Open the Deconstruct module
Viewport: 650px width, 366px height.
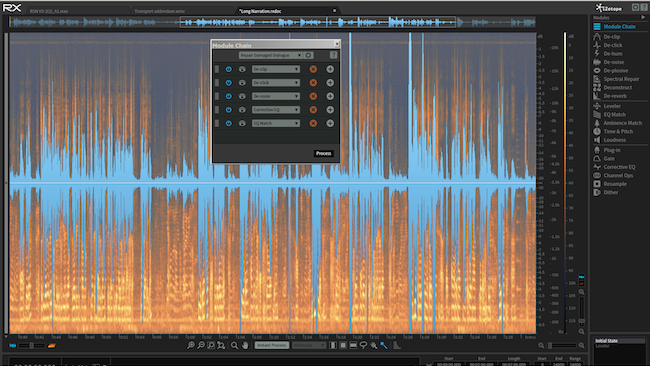coord(613,87)
